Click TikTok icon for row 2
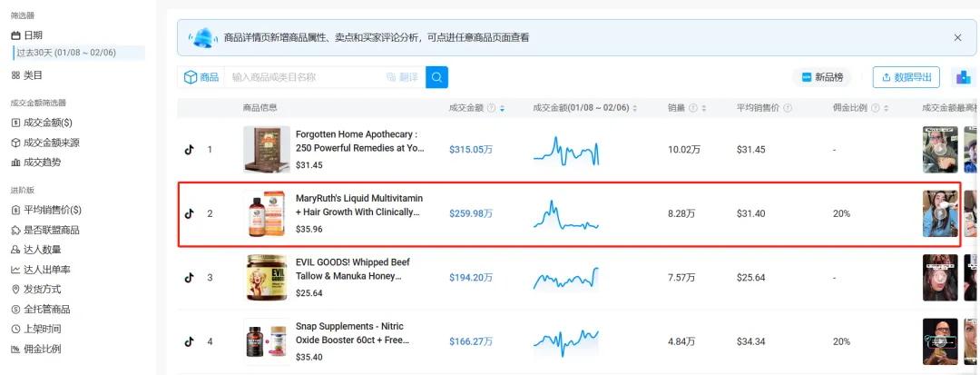The width and height of the screenshot is (980, 375). click(189, 213)
